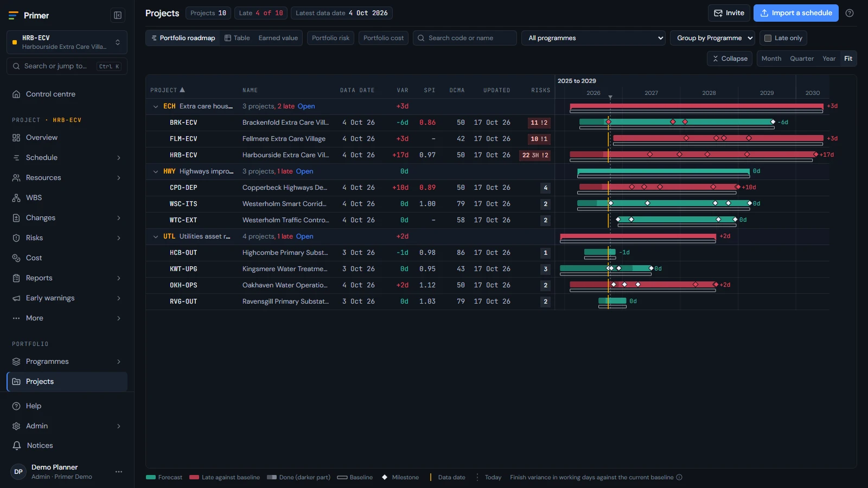This screenshot has width=868, height=488.
Task: Open the ECH programme Open link
Action: tap(306, 106)
